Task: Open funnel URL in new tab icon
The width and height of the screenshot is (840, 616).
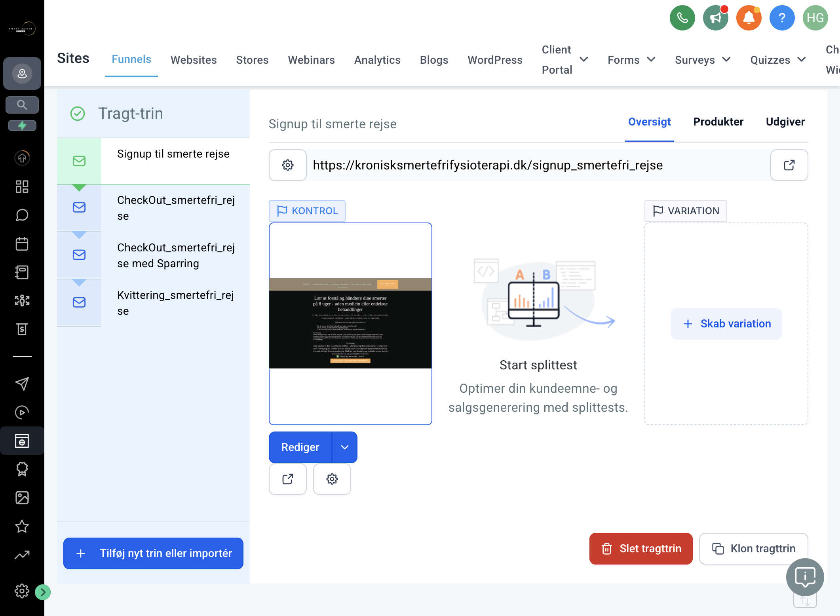Action: [x=789, y=165]
